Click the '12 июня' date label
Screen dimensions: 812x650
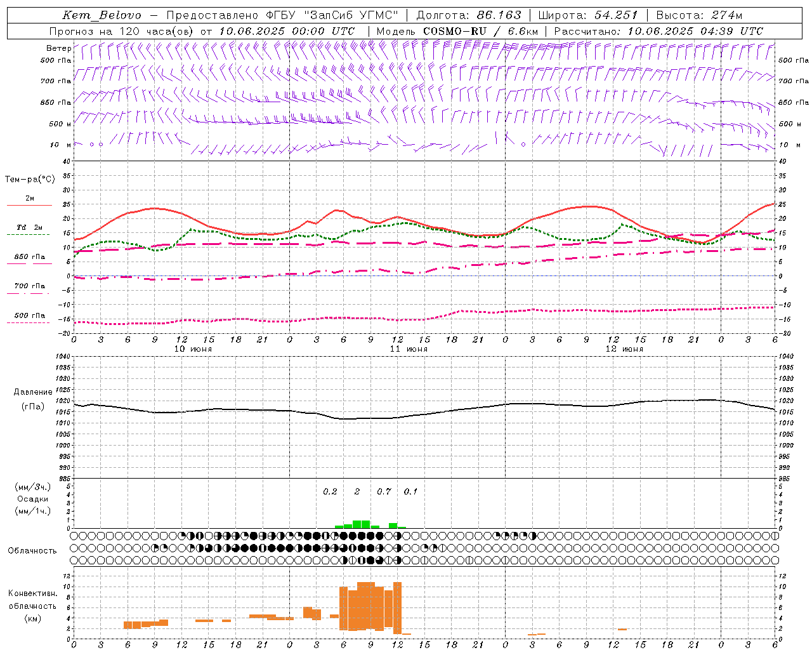tap(624, 349)
